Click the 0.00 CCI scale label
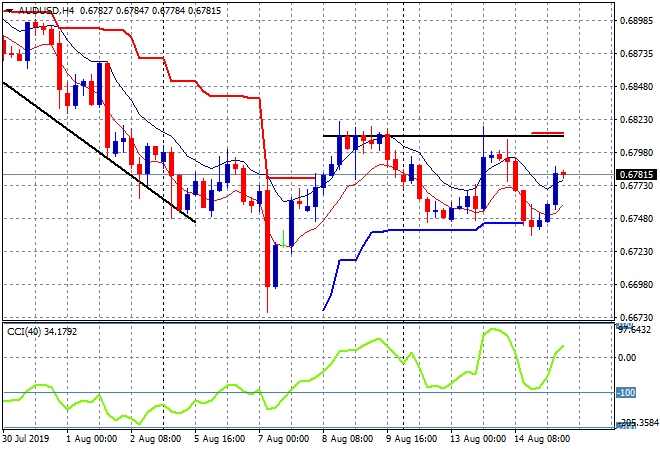 (x=627, y=357)
